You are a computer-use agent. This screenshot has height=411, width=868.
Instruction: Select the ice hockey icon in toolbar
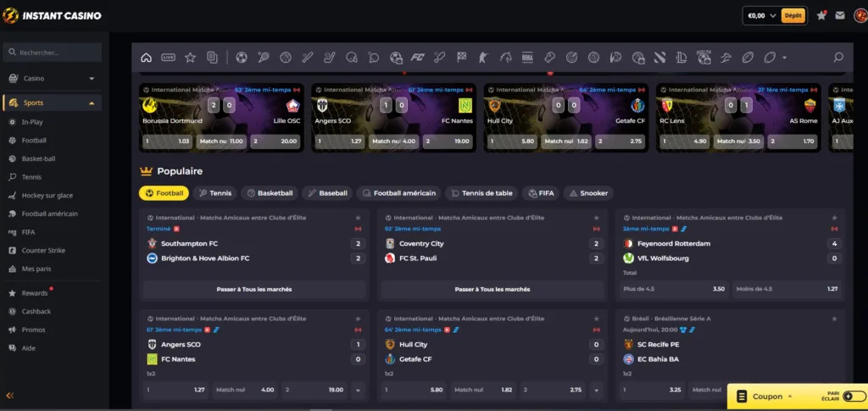[x=330, y=57]
